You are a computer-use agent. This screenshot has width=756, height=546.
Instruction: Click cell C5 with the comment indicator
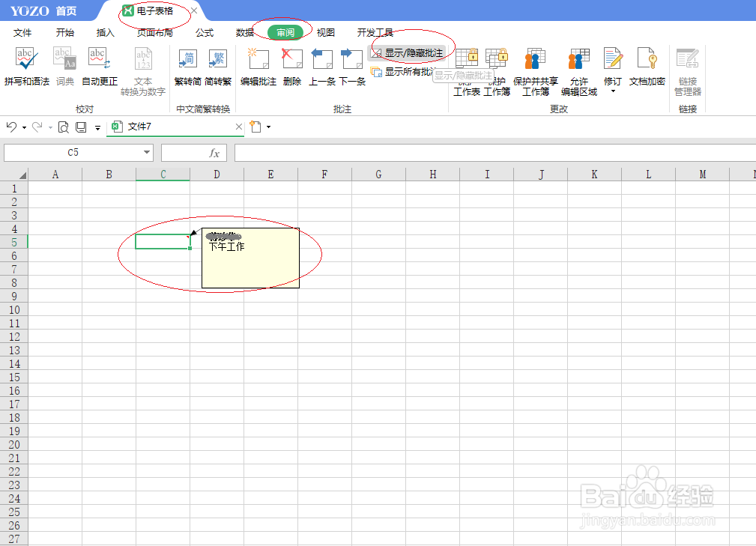click(163, 242)
